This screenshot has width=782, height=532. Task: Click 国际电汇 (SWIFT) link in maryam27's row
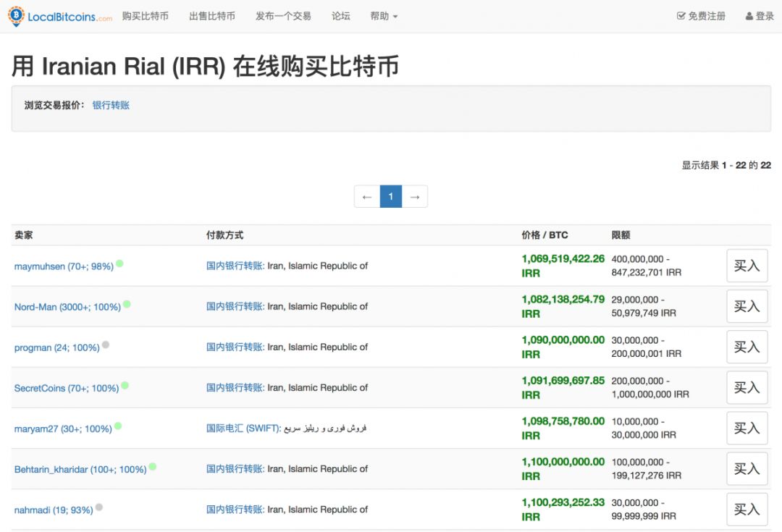coord(243,428)
